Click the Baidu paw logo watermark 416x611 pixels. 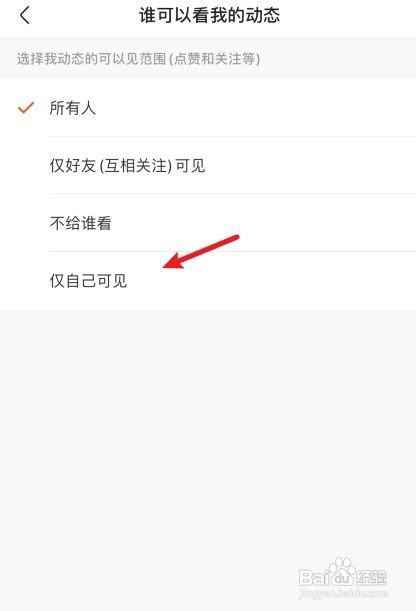[x=342, y=572]
